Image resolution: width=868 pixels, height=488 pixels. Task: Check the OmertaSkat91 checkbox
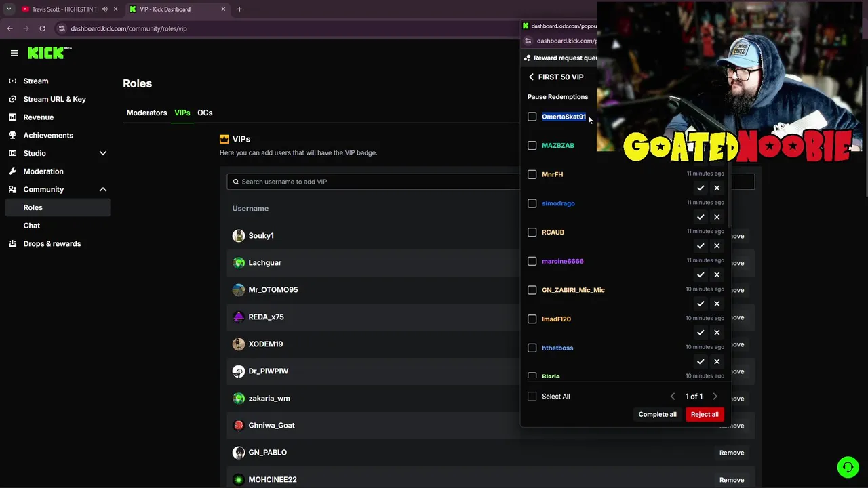point(532,117)
